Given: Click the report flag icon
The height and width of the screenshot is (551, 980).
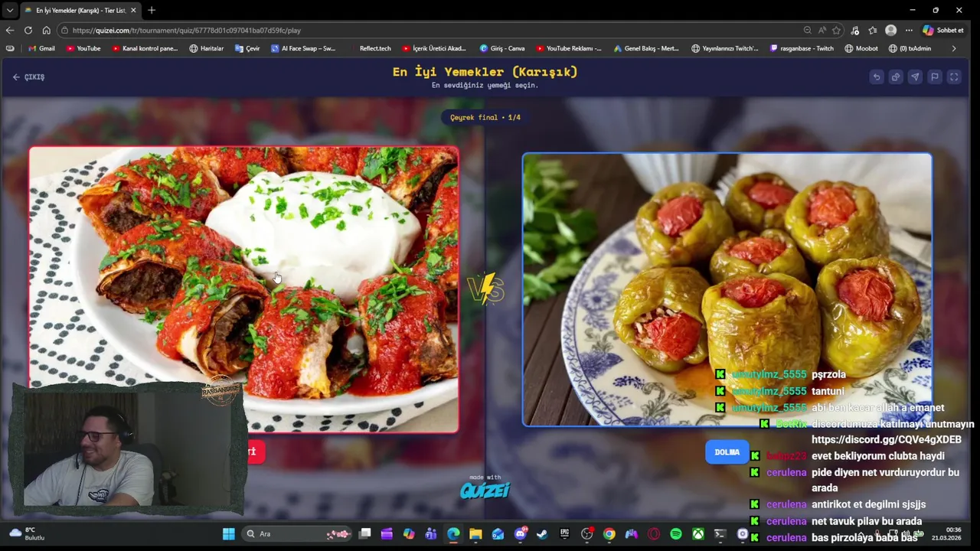Looking at the screenshot, I should (x=935, y=77).
